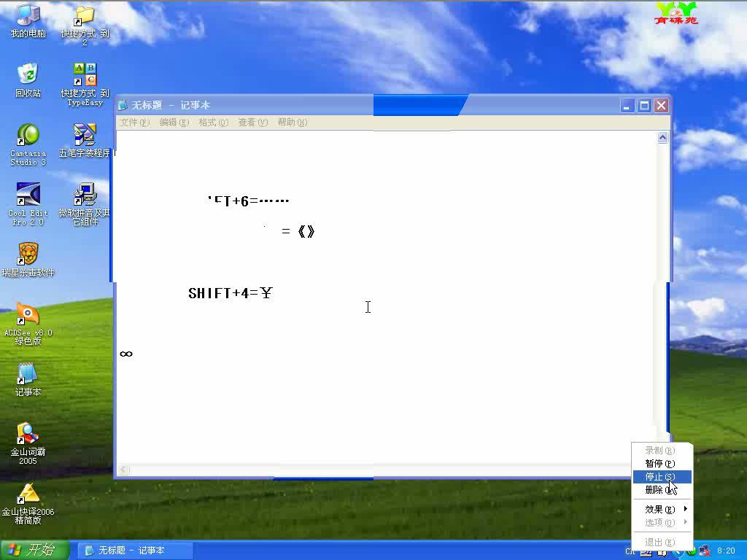Screen dimensions: 747x560
Task: Open the 回收站 recycle bin icon
Action: tap(28, 80)
